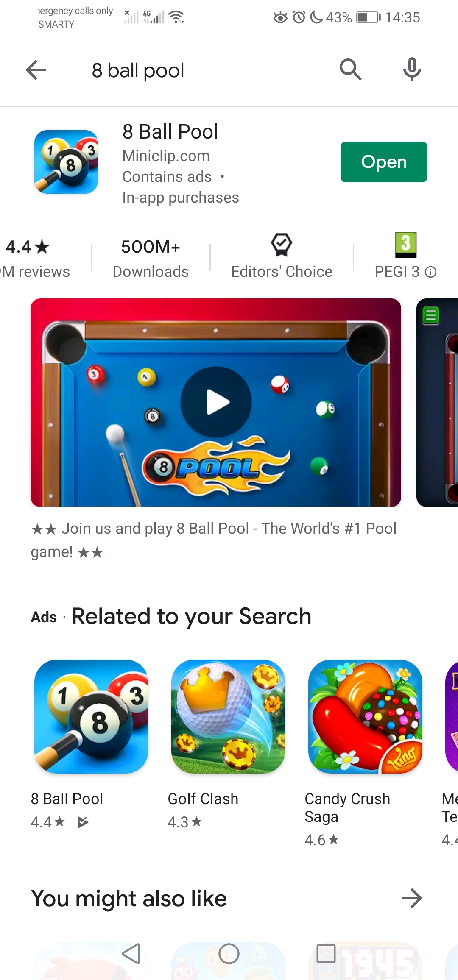Play the 8 Ball Pool trailer video
The width and height of the screenshot is (458, 980).
click(216, 402)
